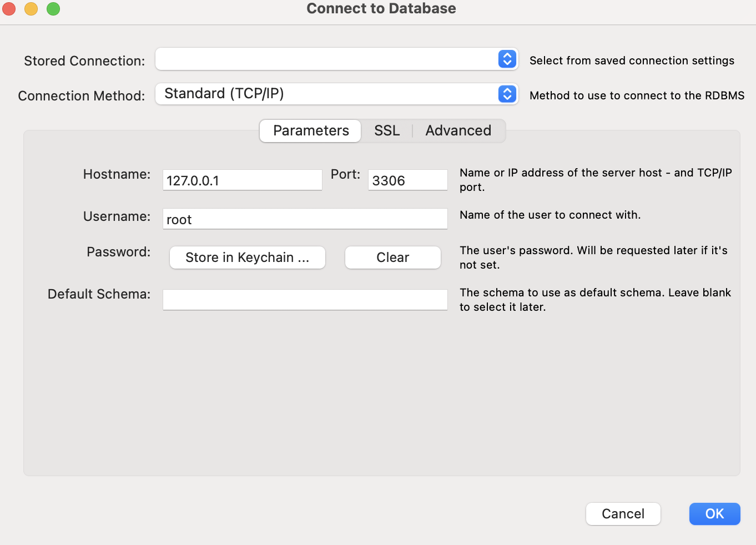Screen dimensions: 756x545
Task: Select Standard (TCP/IP) connection method box
Action: click(x=336, y=94)
